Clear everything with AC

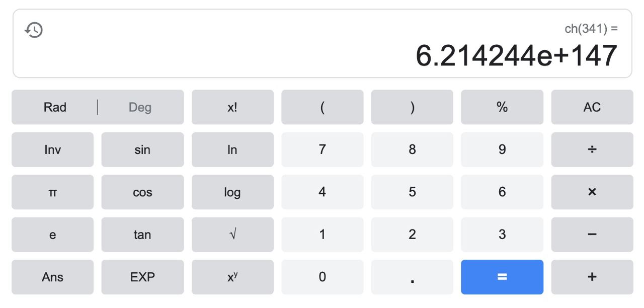(592, 107)
